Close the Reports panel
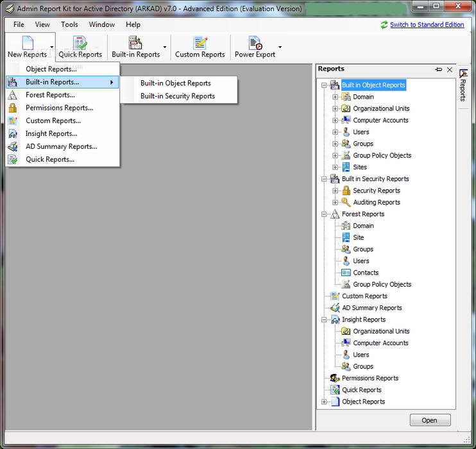 450,69
